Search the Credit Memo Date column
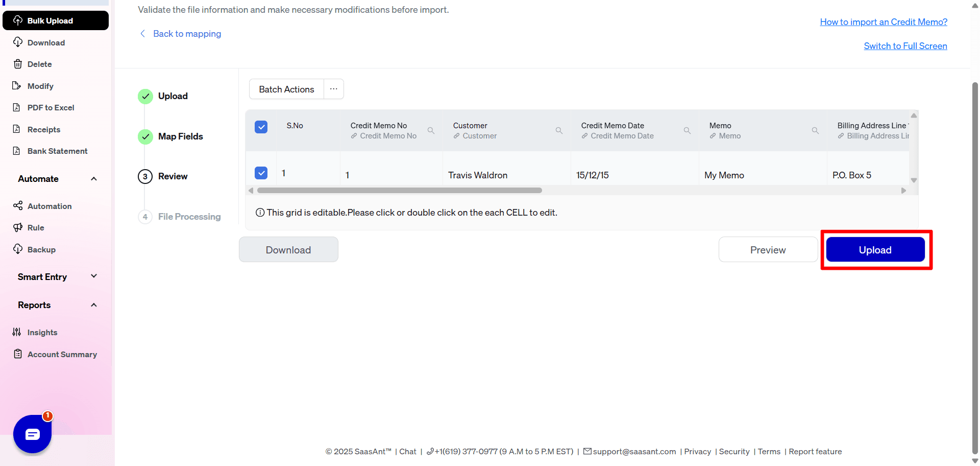Screen dimensions: 980x466 click(x=688, y=131)
